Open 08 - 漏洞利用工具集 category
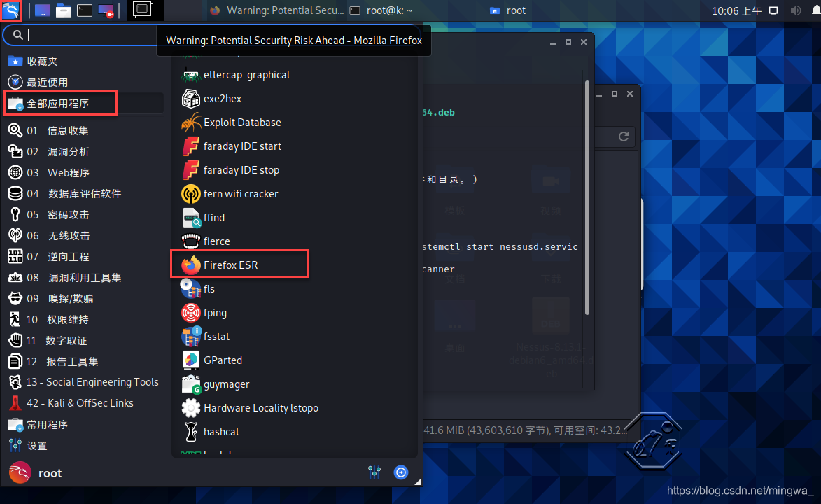The height and width of the screenshot is (504, 821). tap(84, 278)
